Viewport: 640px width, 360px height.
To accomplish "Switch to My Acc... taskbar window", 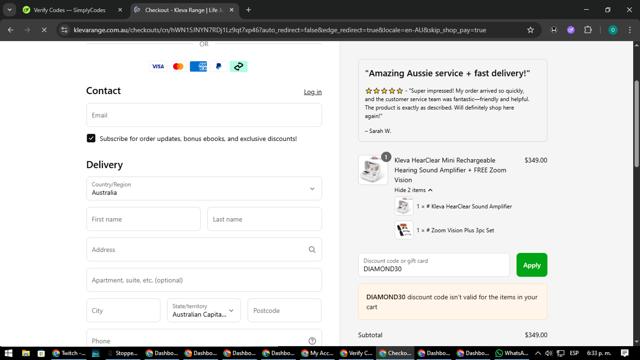I will click(x=317, y=353).
